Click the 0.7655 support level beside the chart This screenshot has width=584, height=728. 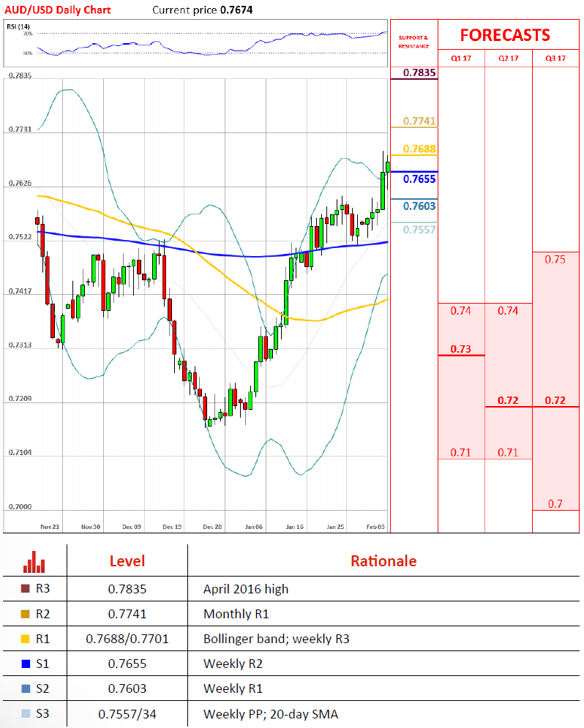419,179
